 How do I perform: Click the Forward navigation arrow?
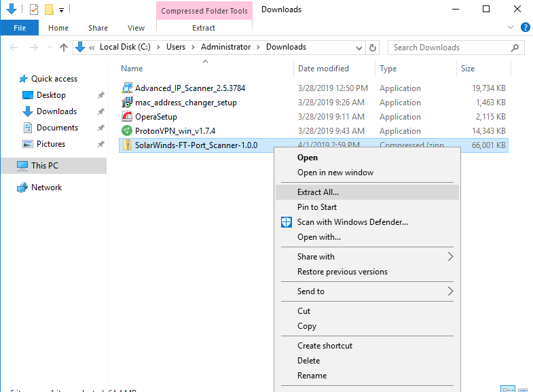pyautogui.click(x=34, y=48)
